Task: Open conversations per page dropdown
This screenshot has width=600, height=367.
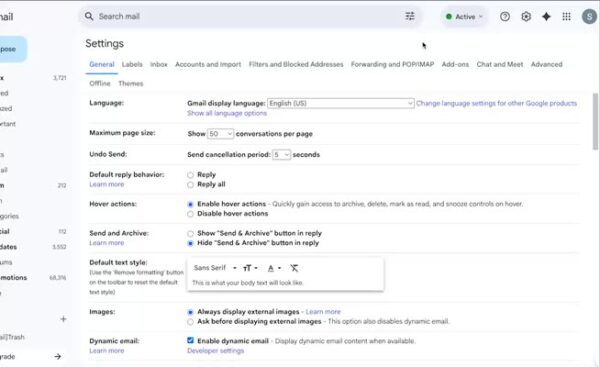Action: 220,134
